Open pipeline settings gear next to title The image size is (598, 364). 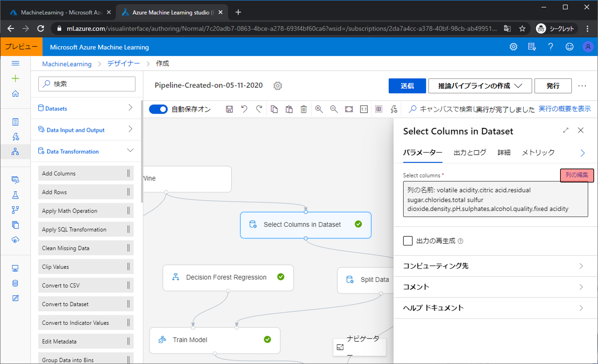click(x=278, y=86)
